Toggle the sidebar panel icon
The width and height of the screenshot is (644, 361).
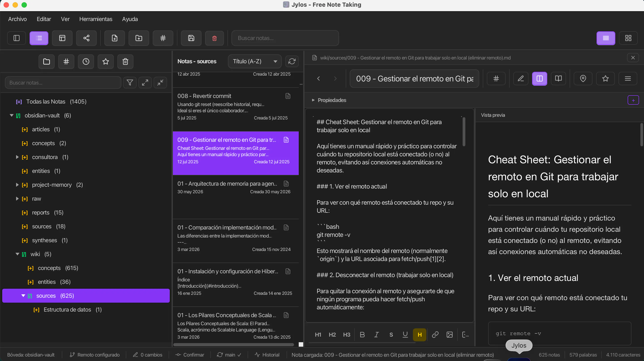[x=17, y=38]
